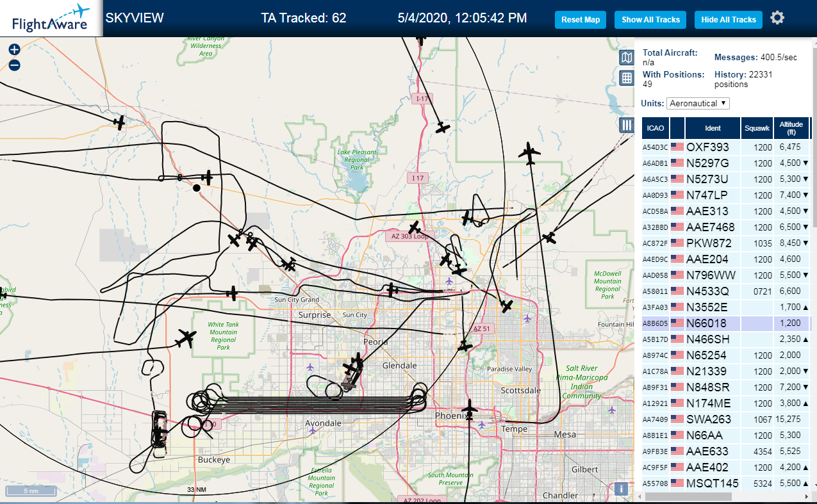
Task: Select the N5297G aircraft row
Action: pos(726,163)
